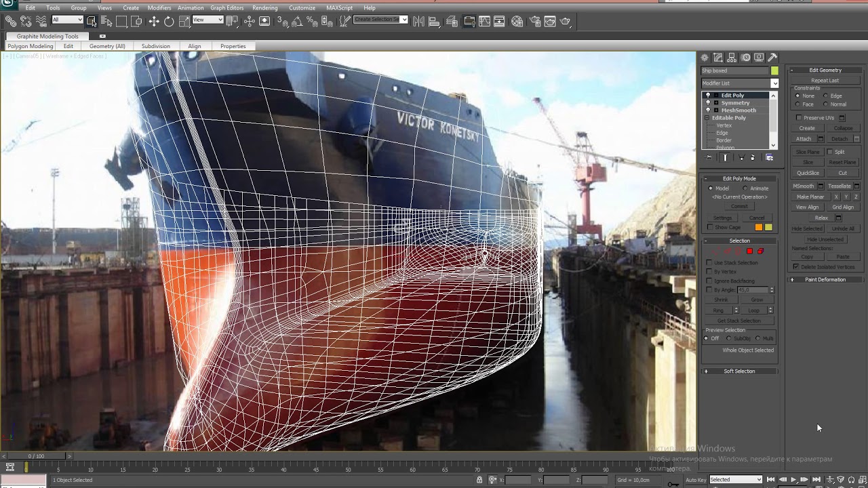Expand the Paint Deformation rollout
868x488 pixels.
click(x=825, y=280)
